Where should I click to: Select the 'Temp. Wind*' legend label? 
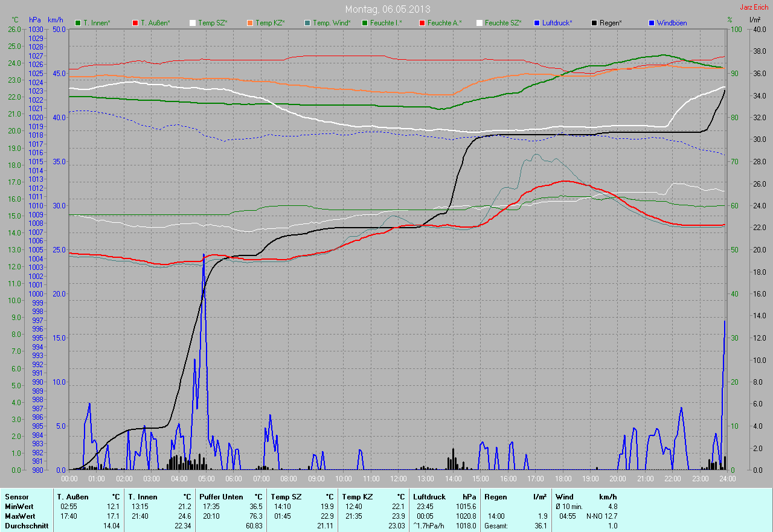tap(332, 23)
